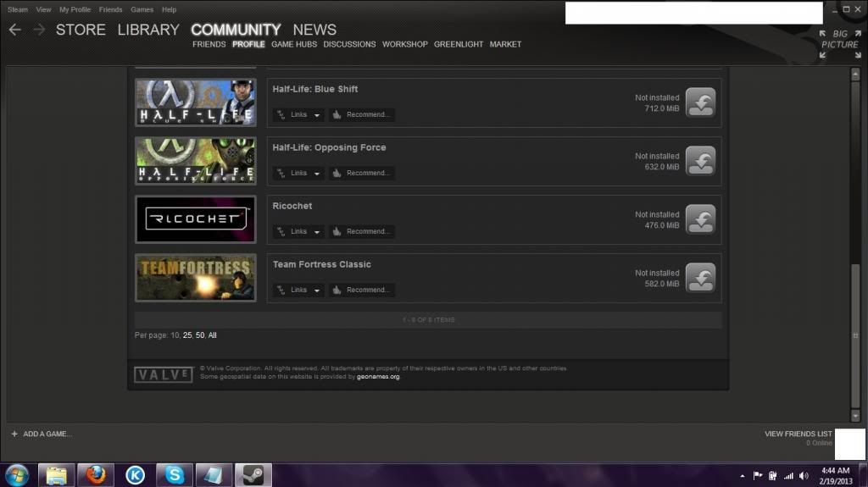Open the Friends menu in menu bar

point(111,9)
